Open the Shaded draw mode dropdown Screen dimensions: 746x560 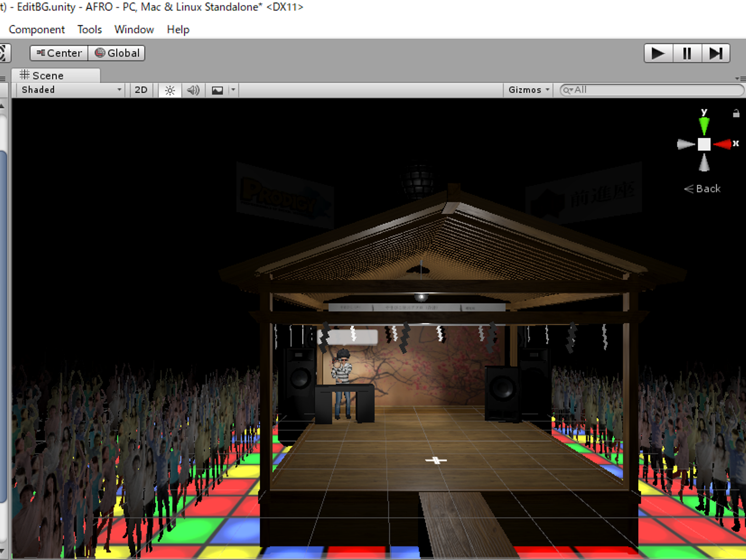click(x=71, y=90)
